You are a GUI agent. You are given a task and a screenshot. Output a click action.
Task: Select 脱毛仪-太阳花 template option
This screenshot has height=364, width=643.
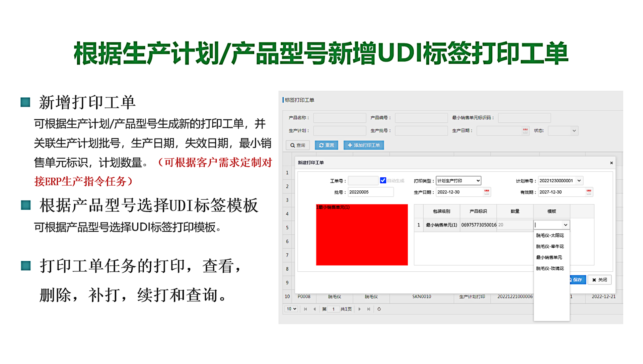coord(550,236)
